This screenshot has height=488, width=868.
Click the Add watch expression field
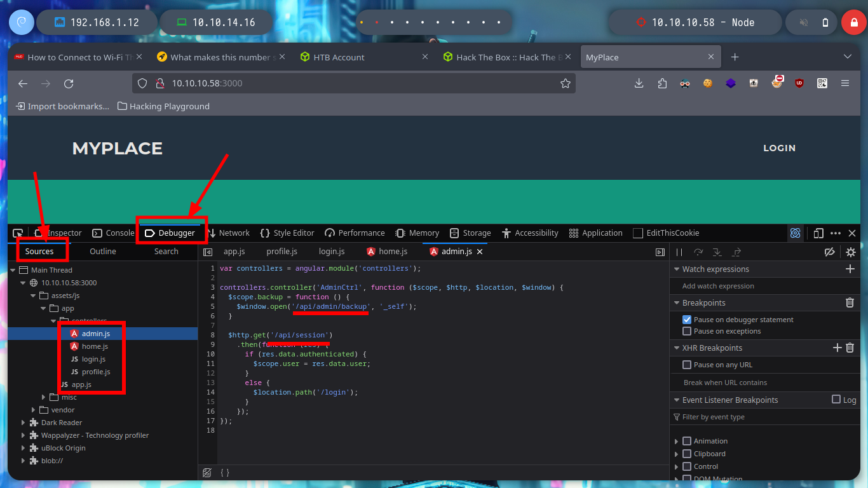(x=765, y=286)
